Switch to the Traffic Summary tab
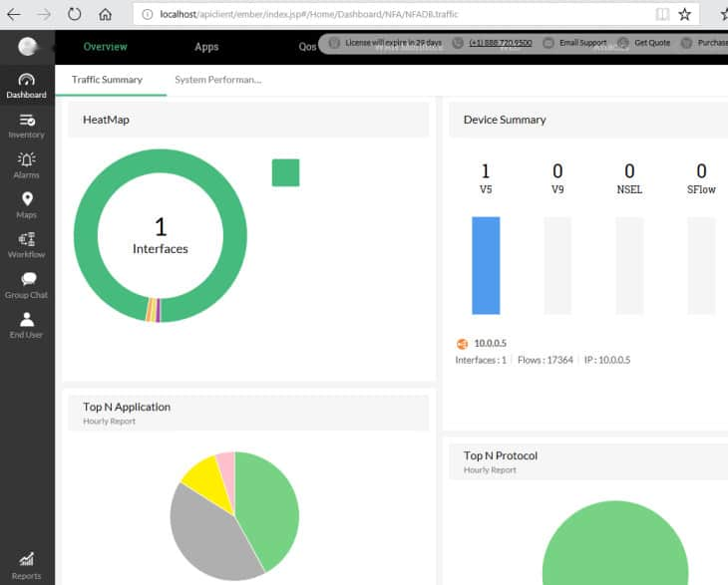The width and height of the screenshot is (728, 585). 107,80
